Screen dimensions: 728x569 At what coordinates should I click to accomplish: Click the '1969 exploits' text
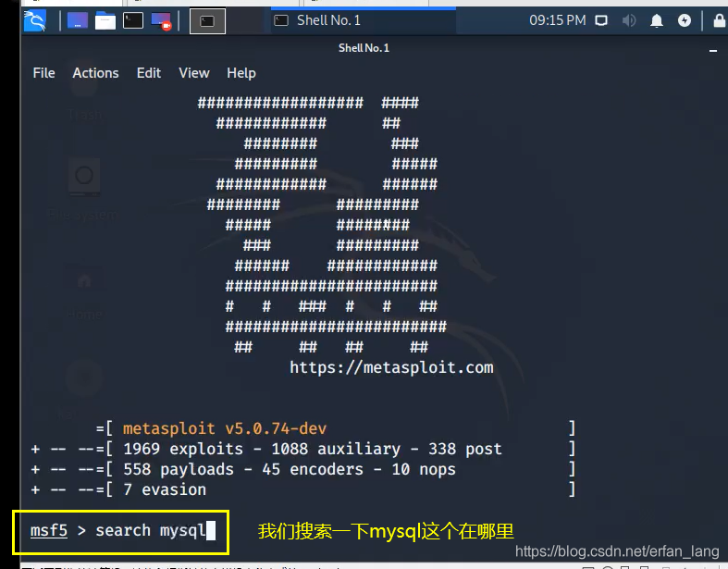coord(183,449)
